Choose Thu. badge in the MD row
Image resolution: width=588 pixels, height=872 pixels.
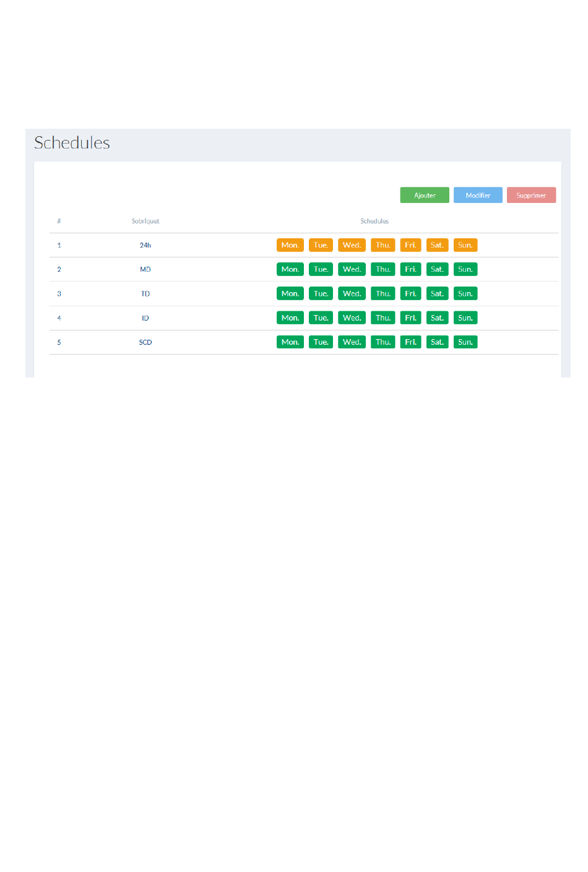click(x=383, y=269)
